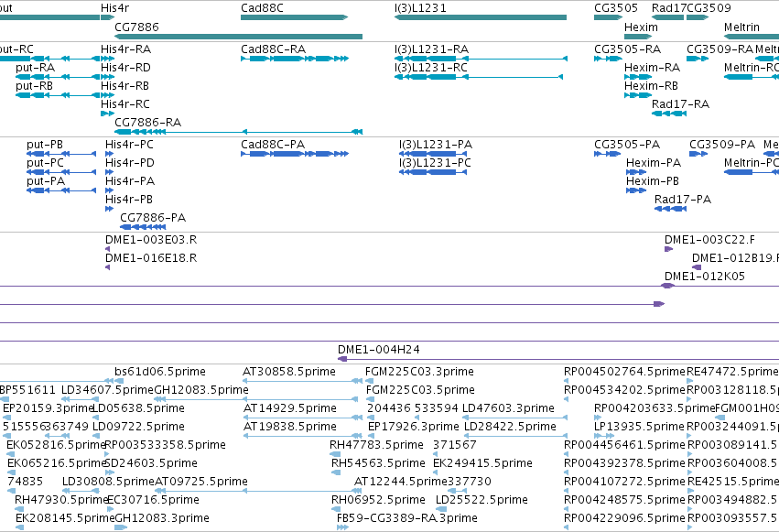779x532 pixels.
Task: Click the CG7886-RA transcript
Action: coord(239,132)
